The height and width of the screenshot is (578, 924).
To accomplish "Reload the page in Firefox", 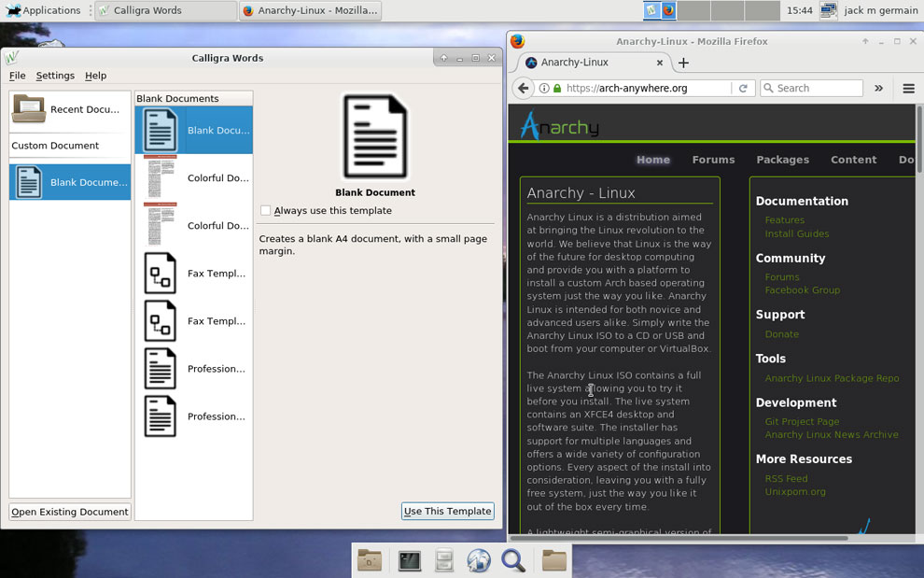I will [743, 88].
